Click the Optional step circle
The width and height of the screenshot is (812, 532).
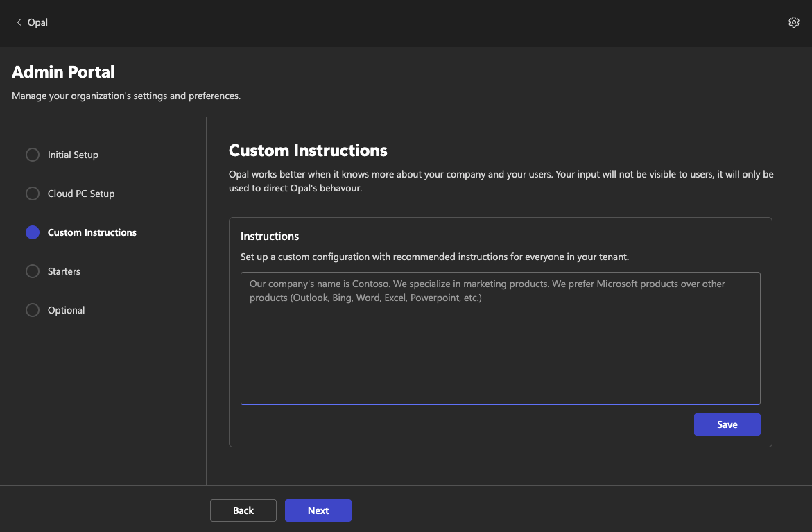click(33, 310)
